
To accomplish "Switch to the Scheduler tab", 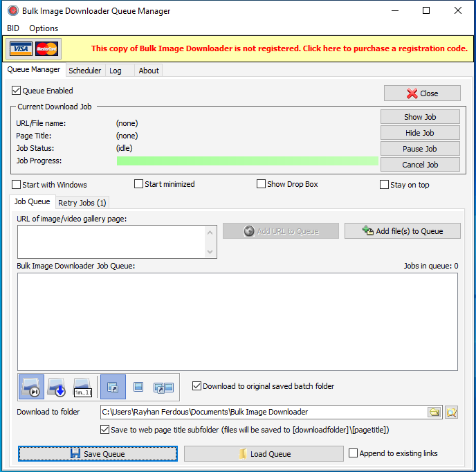I will (x=84, y=71).
